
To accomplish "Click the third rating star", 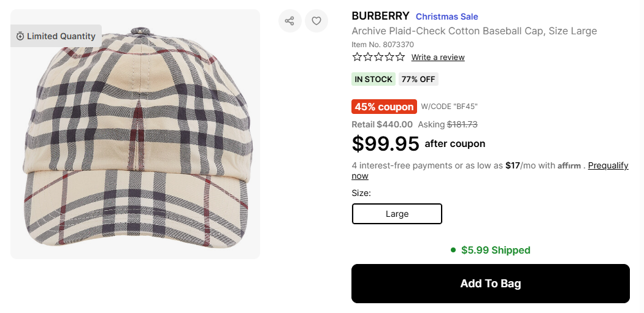I will [x=378, y=57].
